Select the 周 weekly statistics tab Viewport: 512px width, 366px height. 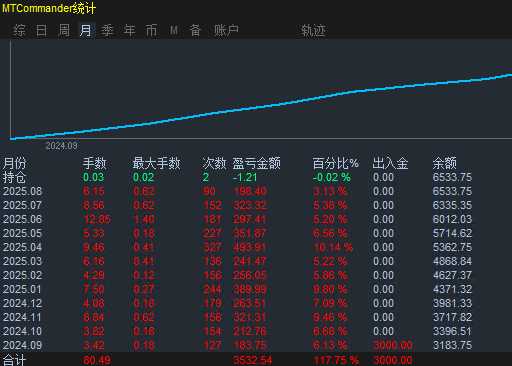64,30
